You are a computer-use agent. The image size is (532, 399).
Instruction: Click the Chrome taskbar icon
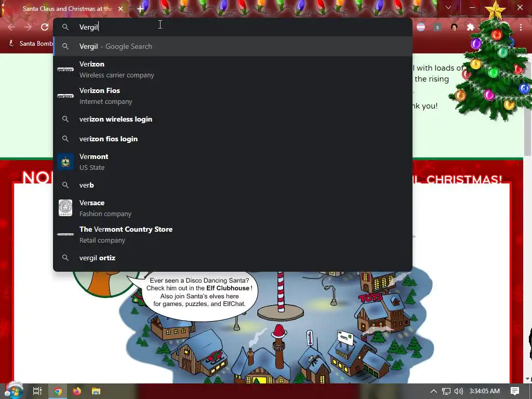[58, 391]
